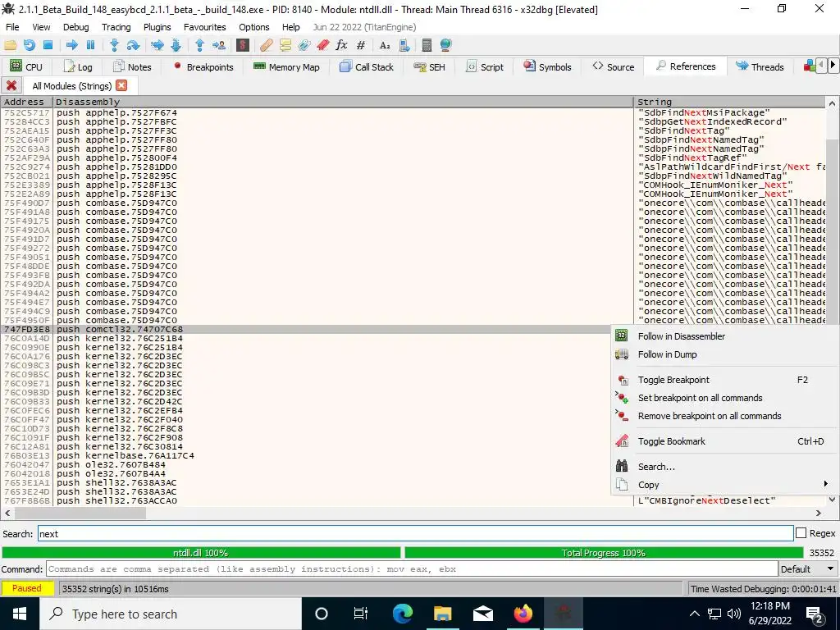The width and height of the screenshot is (840, 630).
Task: Click the Bookmarks red tag icon
Action: pos(322,46)
